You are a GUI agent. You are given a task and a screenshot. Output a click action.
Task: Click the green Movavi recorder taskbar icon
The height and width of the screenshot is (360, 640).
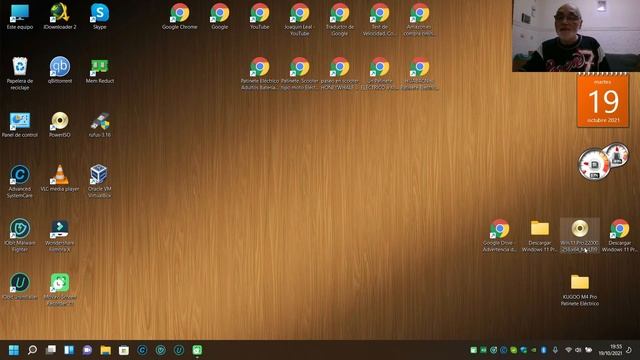tap(197, 350)
